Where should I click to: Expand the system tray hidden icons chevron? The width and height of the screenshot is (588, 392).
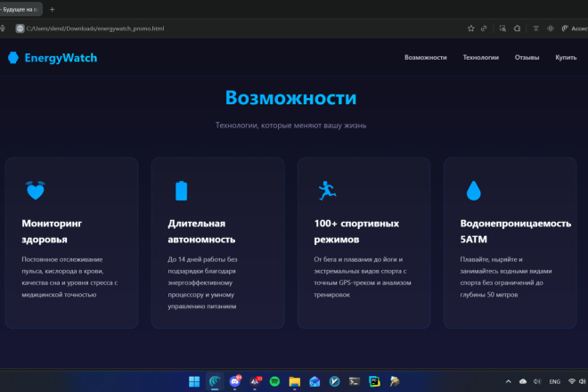point(508,381)
